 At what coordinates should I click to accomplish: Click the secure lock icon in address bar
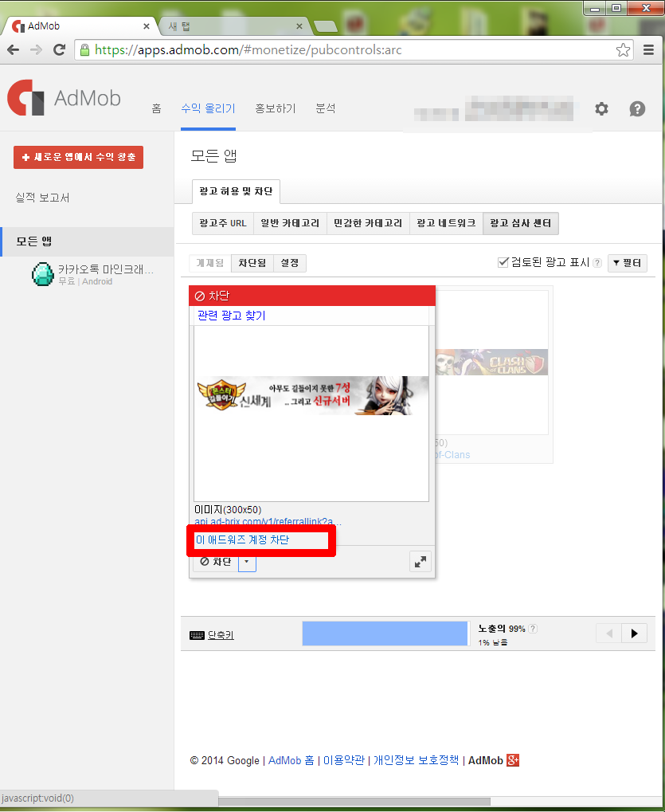85,49
